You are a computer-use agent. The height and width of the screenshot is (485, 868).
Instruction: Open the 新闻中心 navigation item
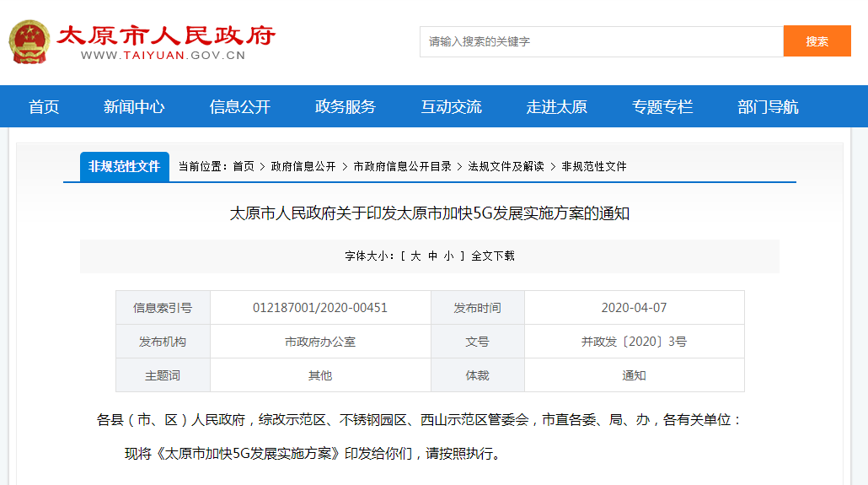point(134,106)
